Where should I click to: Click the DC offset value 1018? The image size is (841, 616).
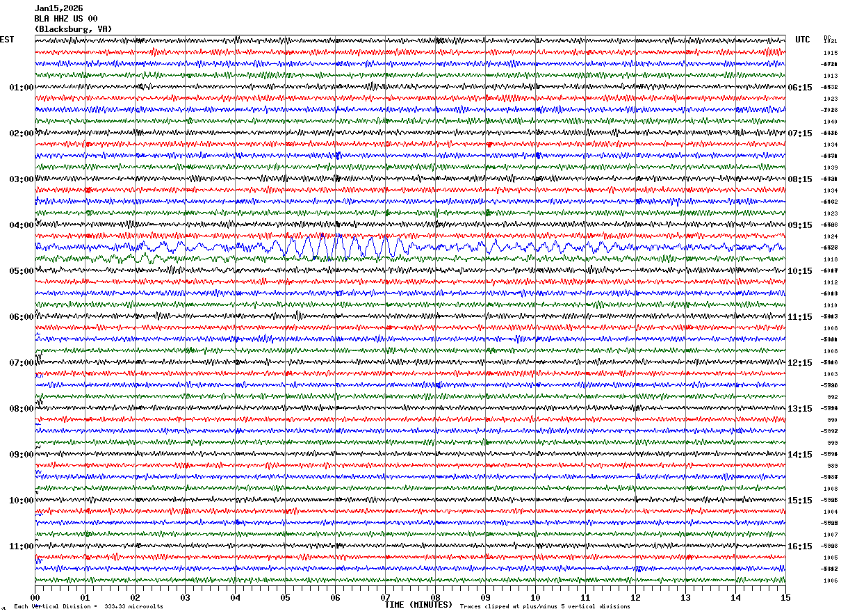click(831, 259)
